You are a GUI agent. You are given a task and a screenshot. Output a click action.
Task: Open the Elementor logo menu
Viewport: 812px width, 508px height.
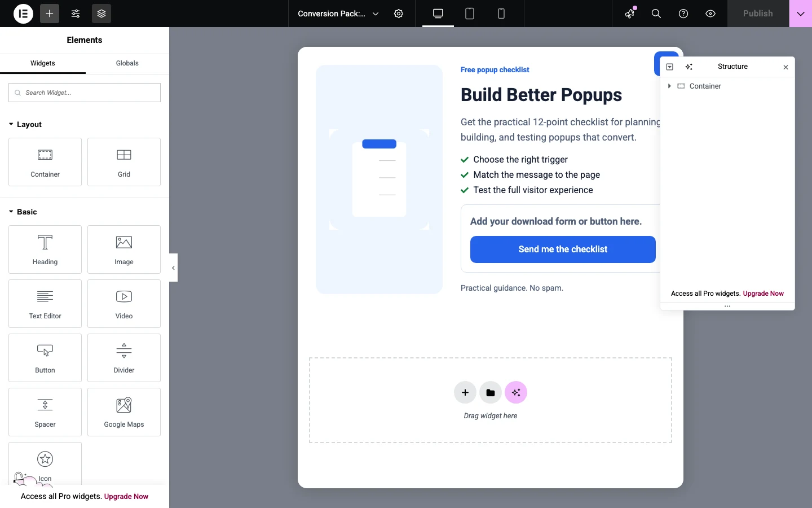(x=23, y=14)
